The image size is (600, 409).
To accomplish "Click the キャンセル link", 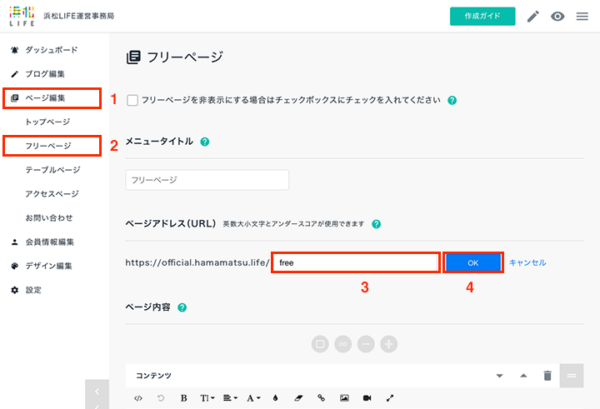I will (x=527, y=262).
